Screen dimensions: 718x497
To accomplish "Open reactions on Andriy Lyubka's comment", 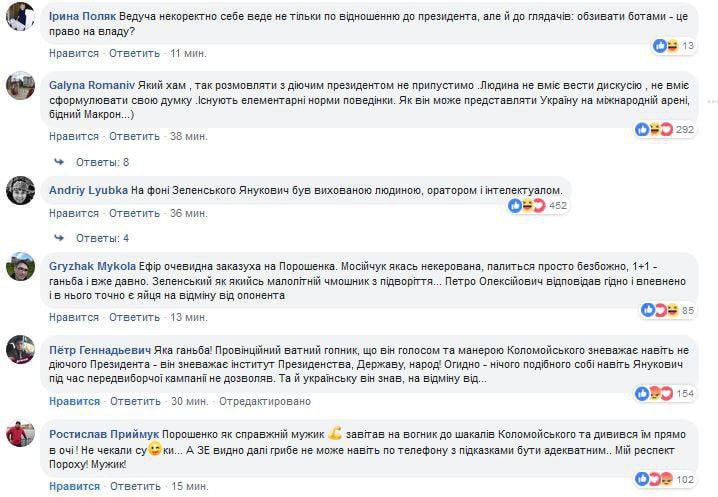I will (537, 206).
